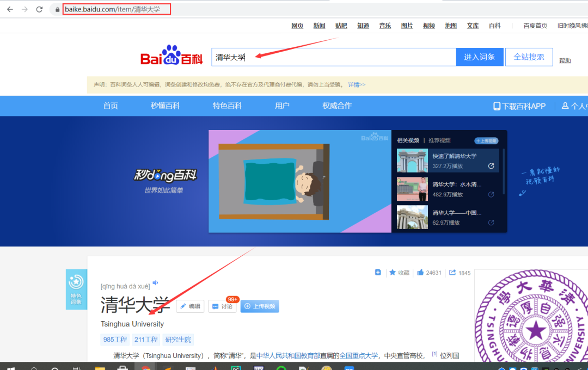View site info via the padlock icon
The height and width of the screenshot is (370, 588).
click(x=57, y=10)
